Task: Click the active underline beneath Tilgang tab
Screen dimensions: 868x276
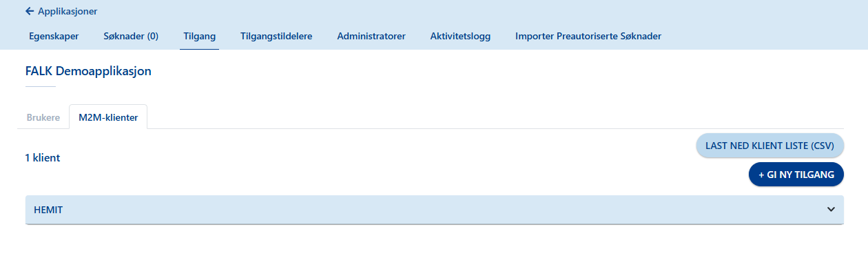Action: pos(199,49)
